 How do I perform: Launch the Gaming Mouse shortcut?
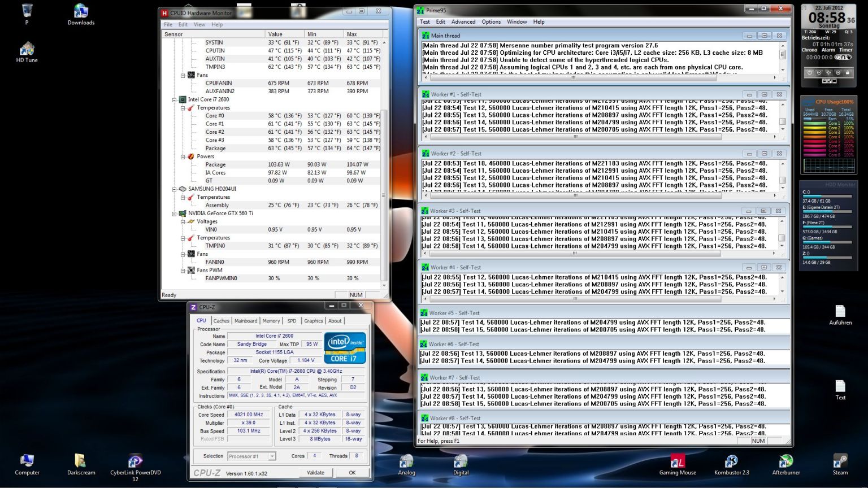(678, 464)
